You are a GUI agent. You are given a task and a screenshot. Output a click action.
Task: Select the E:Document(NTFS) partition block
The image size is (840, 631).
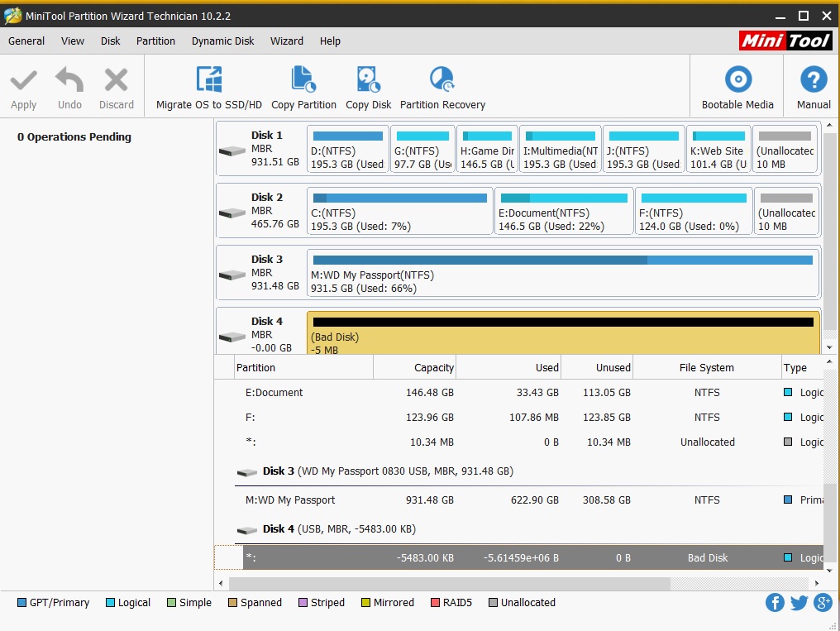(x=564, y=211)
